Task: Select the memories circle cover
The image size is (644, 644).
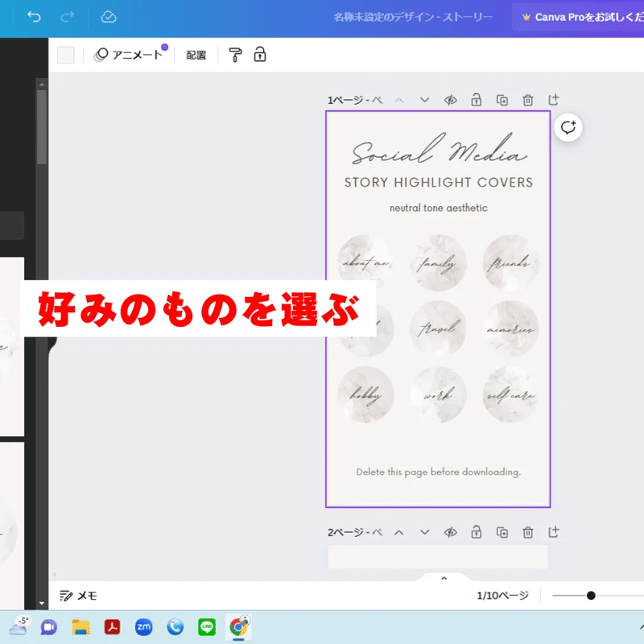Action: click(x=510, y=328)
